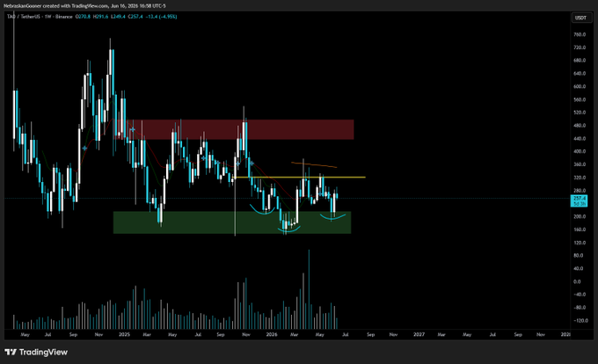Click the 640.0 price axis label
The width and height of the screenshot is (598, 364).
(580, 74)
